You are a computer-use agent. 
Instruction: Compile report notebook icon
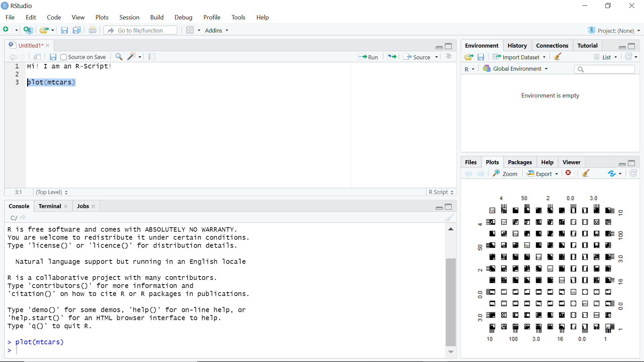(152, 57)
